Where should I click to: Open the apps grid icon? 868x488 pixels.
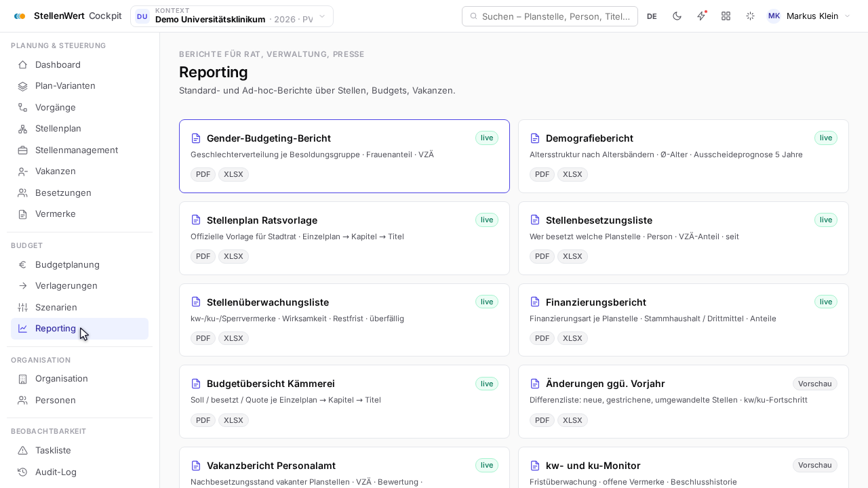(x=726, y=16)
